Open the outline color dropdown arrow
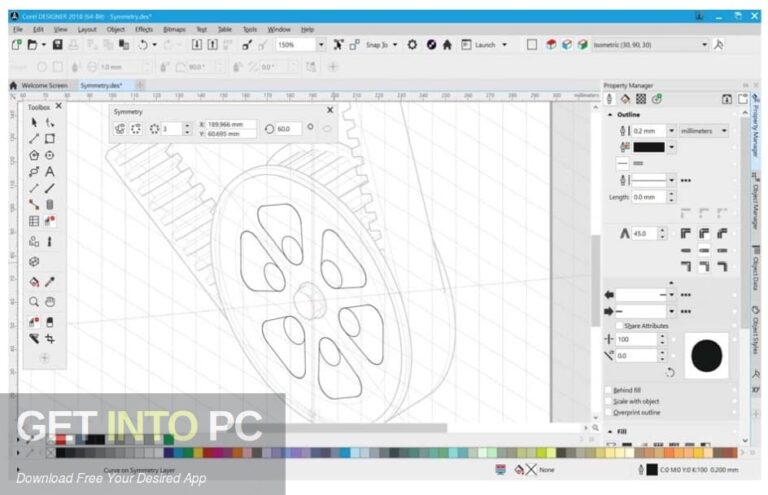Image resolution: width=768 pixels, height=495 pixels. coord(672,147)
